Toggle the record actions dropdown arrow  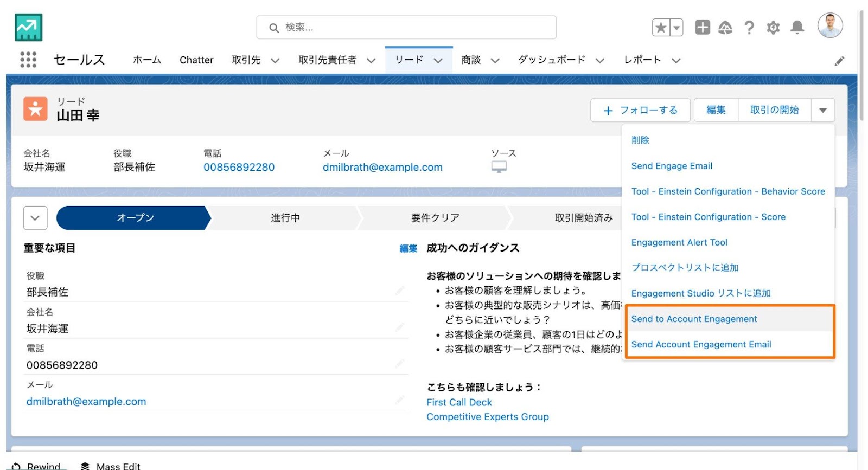[x=823, y=110]
